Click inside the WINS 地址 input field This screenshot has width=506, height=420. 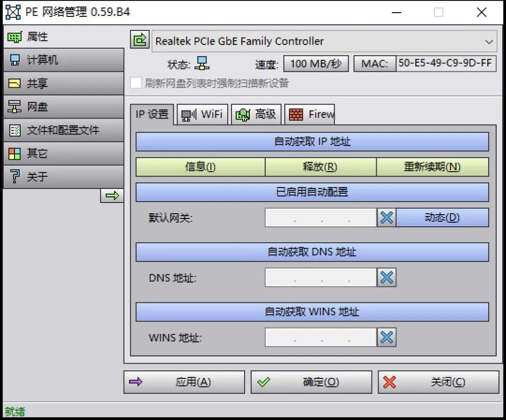pos(320,337)
